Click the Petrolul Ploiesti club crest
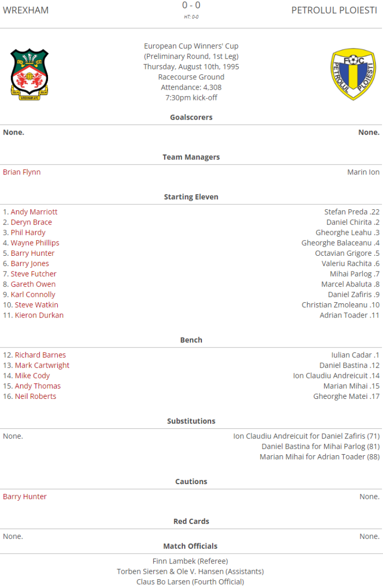Viewport: 383px width, 588px height. click(353, 74)
